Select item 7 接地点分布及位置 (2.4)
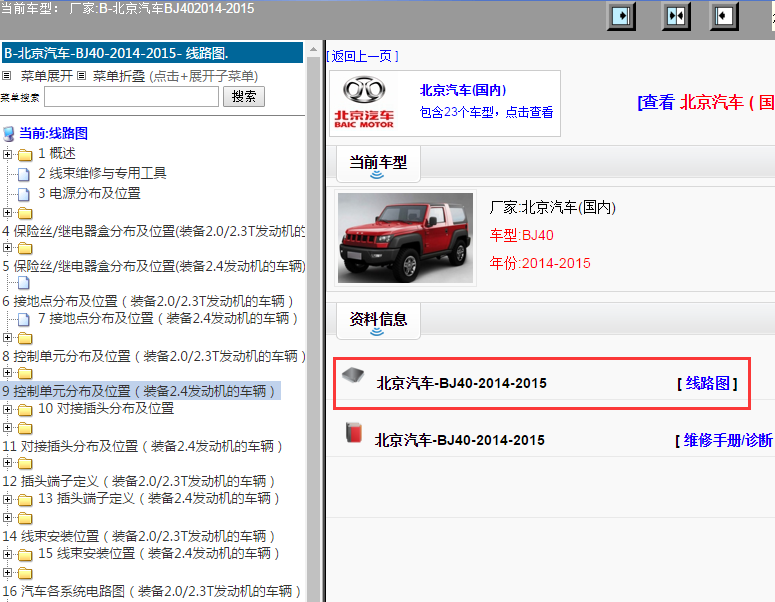The width and height of the screenshot is (775, 602). (168, 318)
